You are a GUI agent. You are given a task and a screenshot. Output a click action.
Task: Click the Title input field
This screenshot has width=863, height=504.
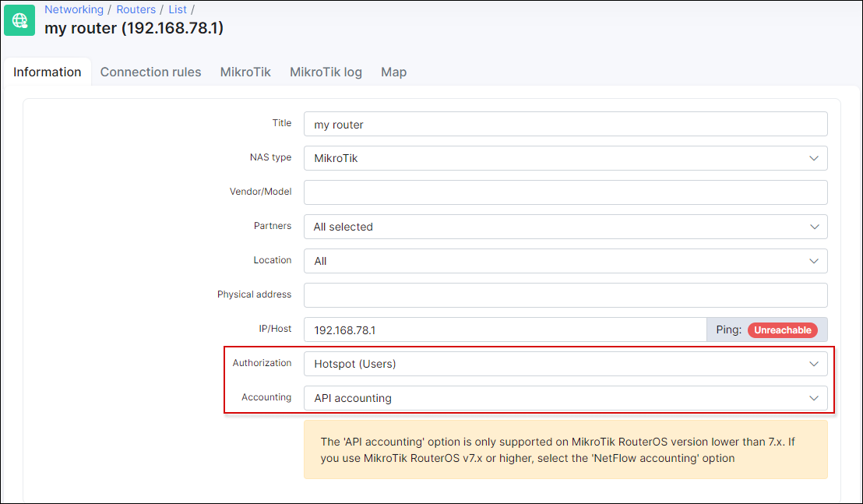point(565,124)
